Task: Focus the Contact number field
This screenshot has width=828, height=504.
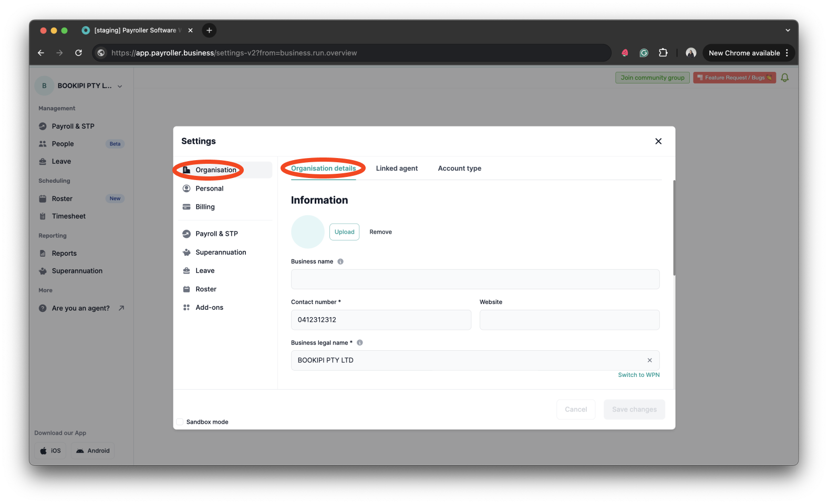Action: coord(381,320)
